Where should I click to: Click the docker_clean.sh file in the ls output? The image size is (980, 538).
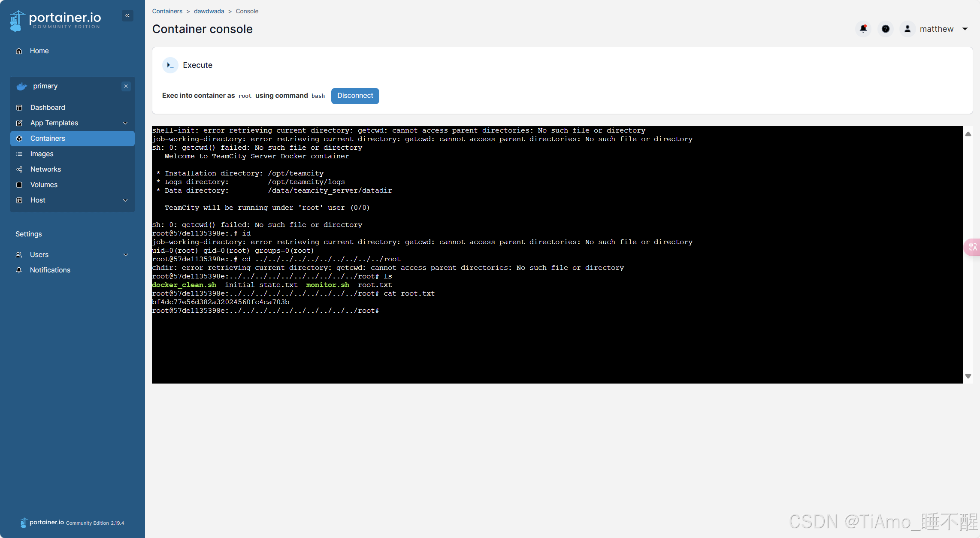(184, 285)
